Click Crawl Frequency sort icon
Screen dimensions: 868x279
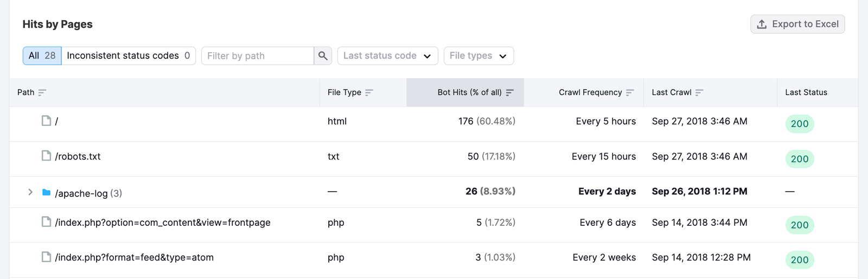629,93
